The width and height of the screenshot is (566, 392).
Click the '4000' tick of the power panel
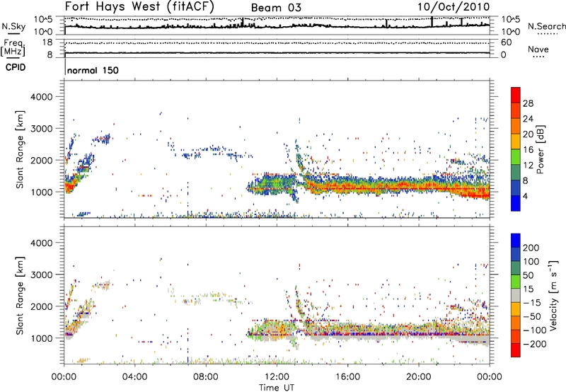click(x=42, y=97)
